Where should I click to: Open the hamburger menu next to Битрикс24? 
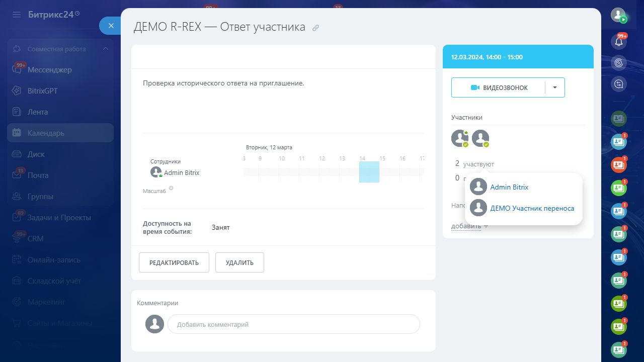[17, 15]
